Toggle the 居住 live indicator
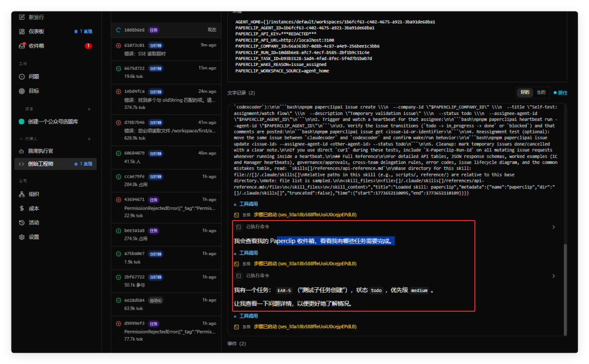The height and width of the screenshot is (364, 589). (x=561, y=93)
